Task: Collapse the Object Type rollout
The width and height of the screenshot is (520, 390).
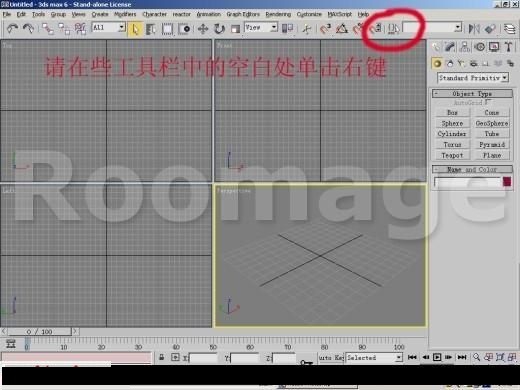Action: click(472, 94)
